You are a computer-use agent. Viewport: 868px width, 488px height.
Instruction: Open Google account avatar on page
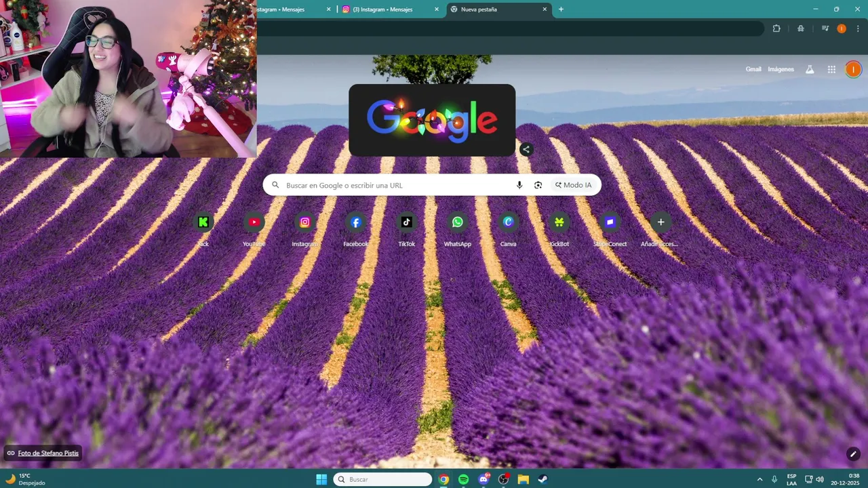[853, 69]
